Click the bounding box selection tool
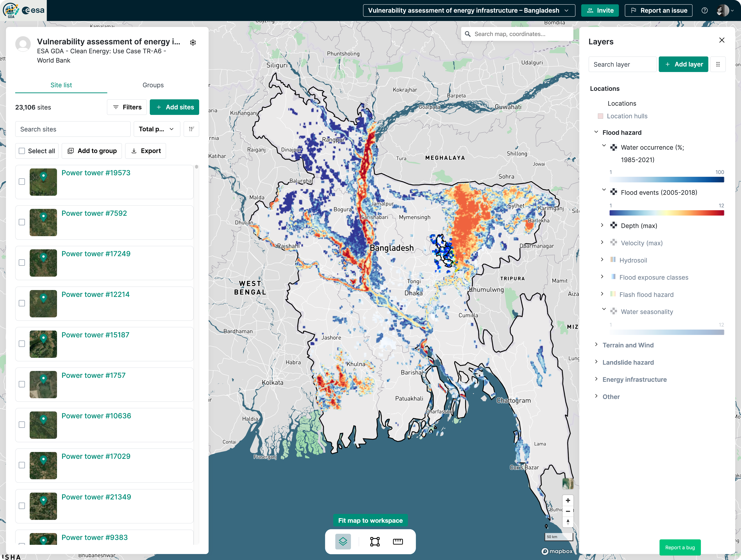This screenshot has width=741, height=560. tap(374, 541)
